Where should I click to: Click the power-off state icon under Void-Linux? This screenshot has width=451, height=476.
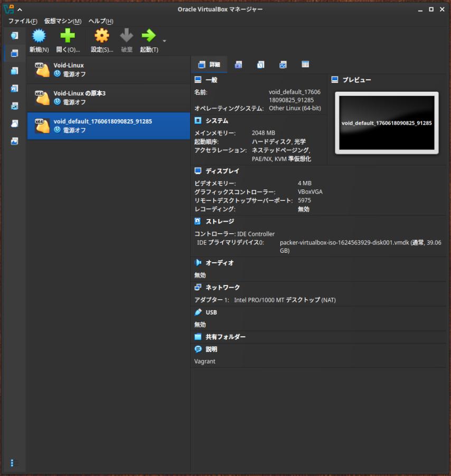pos(57,74)
